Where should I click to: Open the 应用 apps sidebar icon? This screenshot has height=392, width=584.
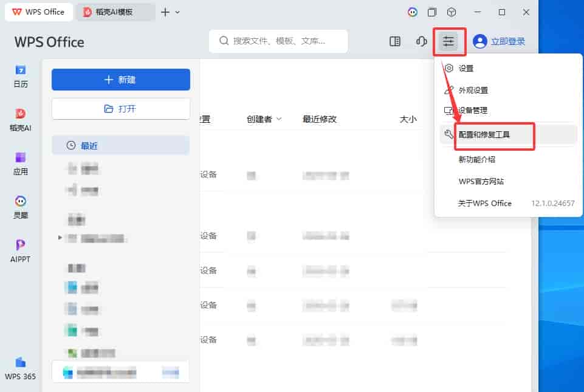[21, 163]
